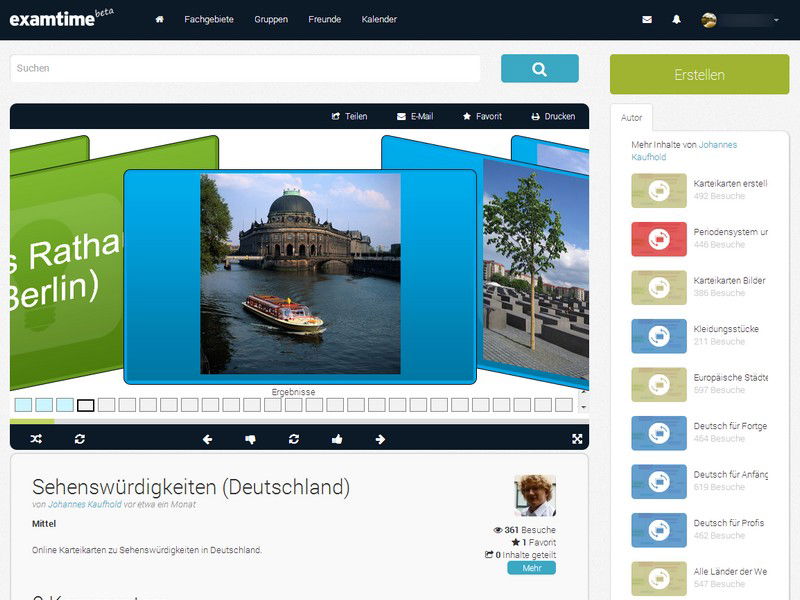Open Kleidungsstücke deck icon

click(659, 336)
